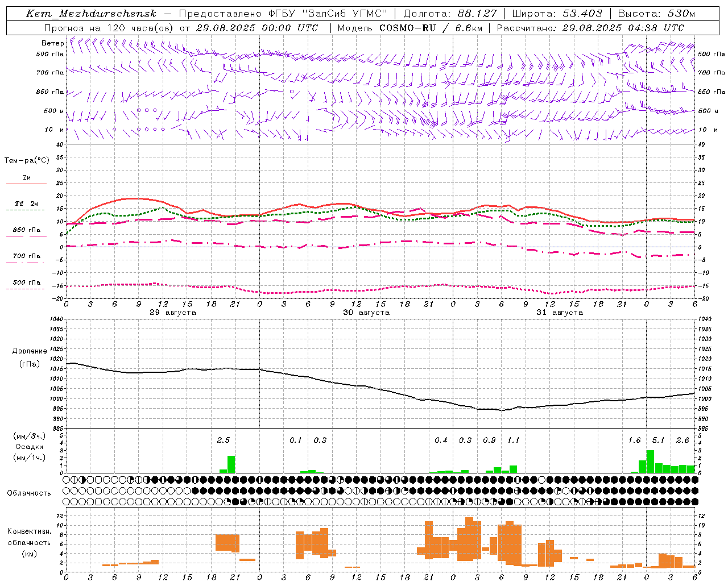
Task: Click the Давление pressure label
Action: pos(30,351)
